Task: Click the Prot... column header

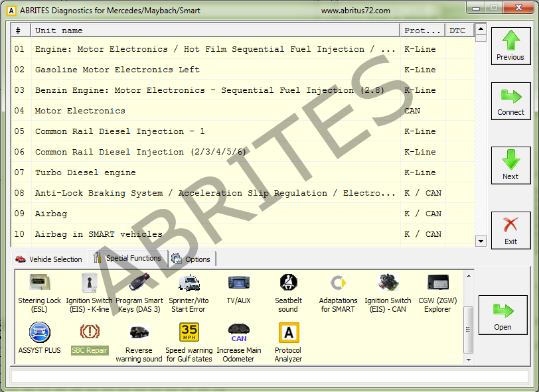Action: point(422,31)
